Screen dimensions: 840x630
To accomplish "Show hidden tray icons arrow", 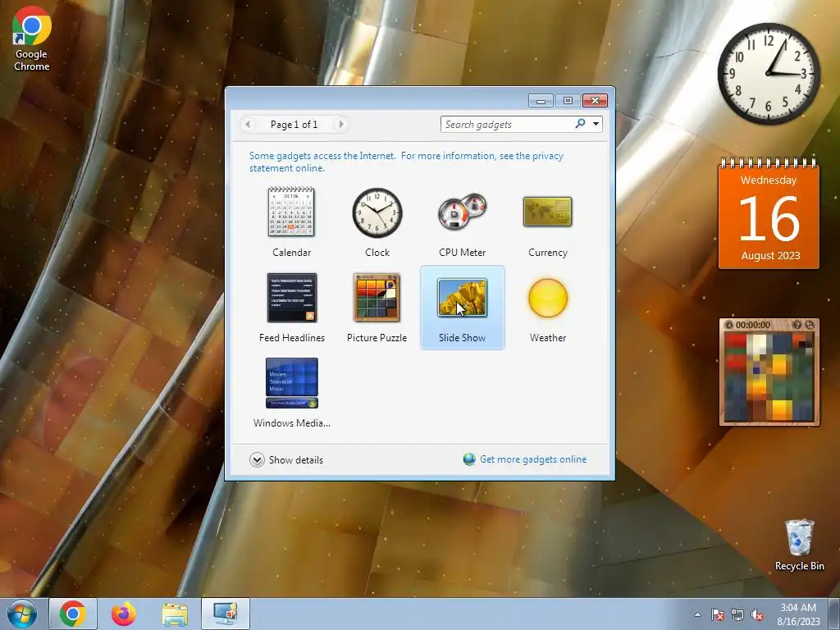I will click(697, 614).
